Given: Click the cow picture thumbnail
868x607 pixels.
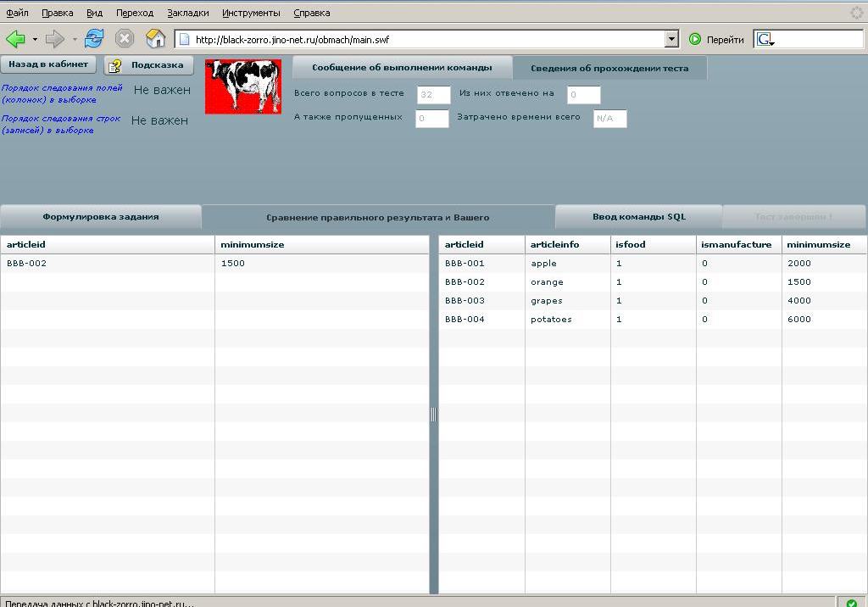Looking at the screenshot, I should click(x=243, y=86).
